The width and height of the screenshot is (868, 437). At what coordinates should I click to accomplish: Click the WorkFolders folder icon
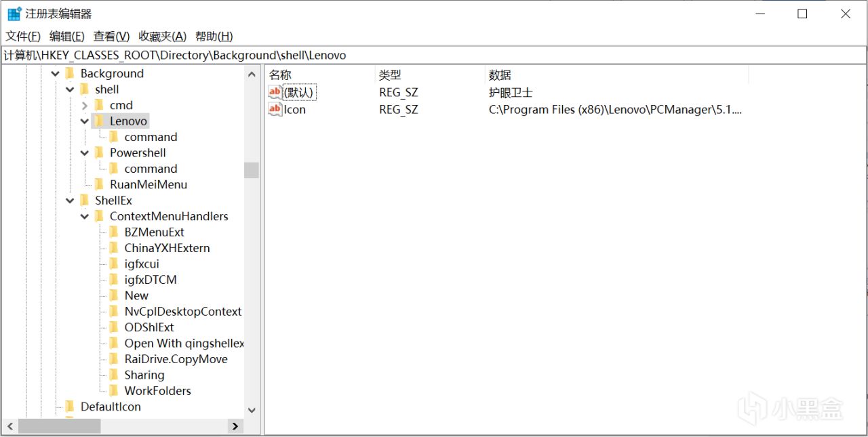coord(113,390)
